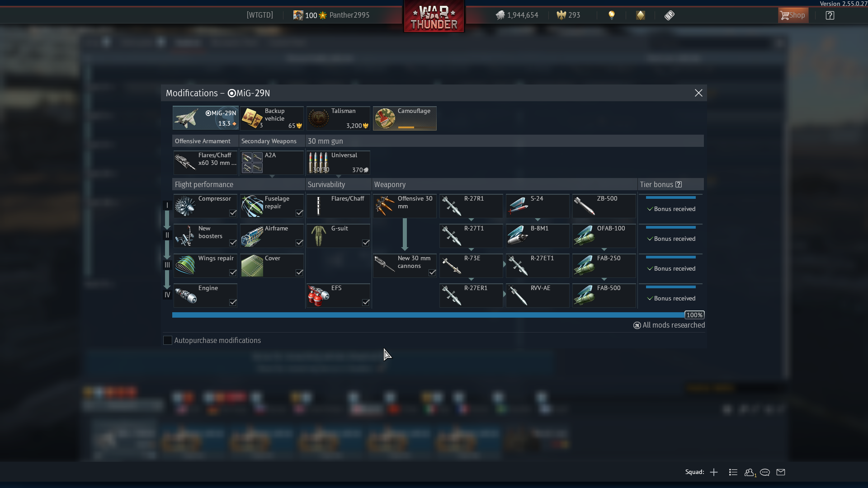Click the Tier bonus help question icon
Viewport: 868px width, 488px height.
(679, 184)
